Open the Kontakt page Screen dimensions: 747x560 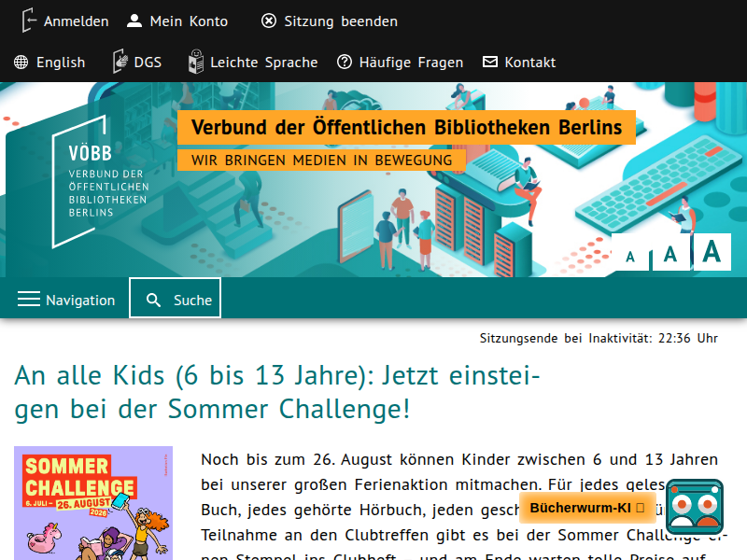point(529,63)
